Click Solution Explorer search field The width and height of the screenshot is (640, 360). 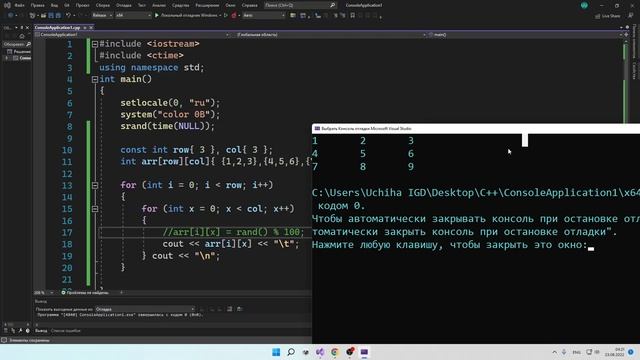click(17, 44)
